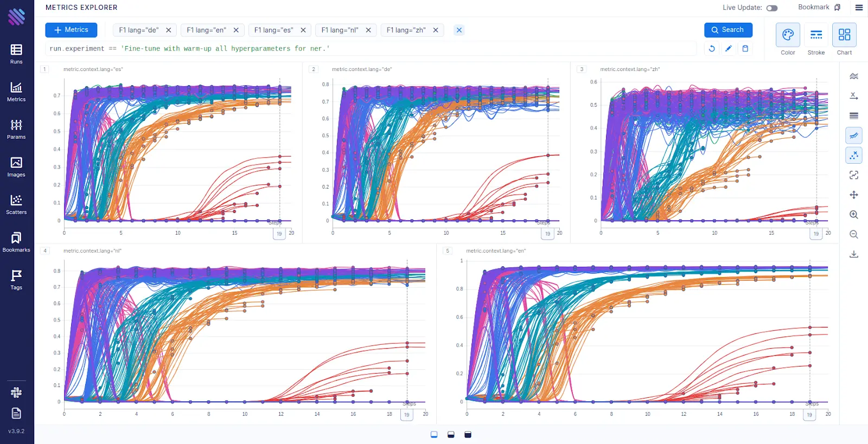Open the Params explorer in sidebar

click(16, 130)
